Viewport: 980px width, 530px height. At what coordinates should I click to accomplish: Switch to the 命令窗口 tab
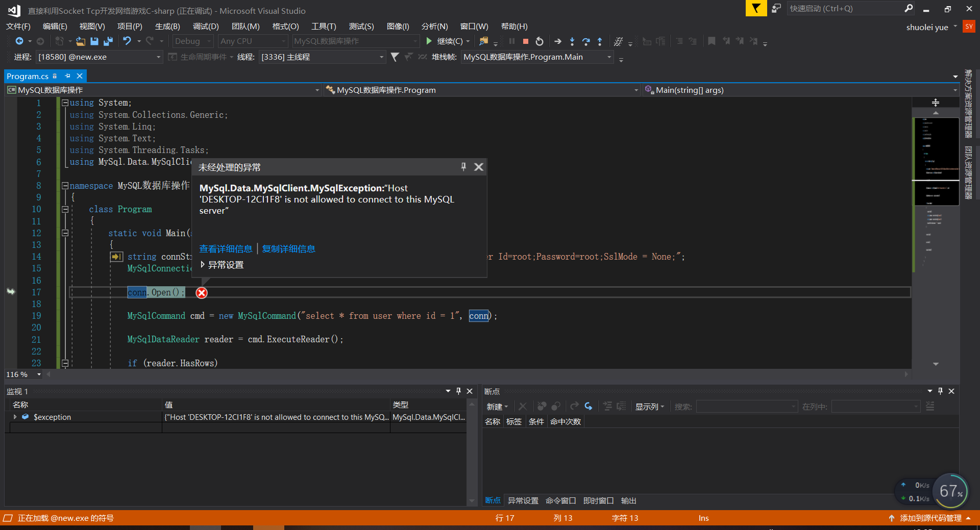click(560, 501)
